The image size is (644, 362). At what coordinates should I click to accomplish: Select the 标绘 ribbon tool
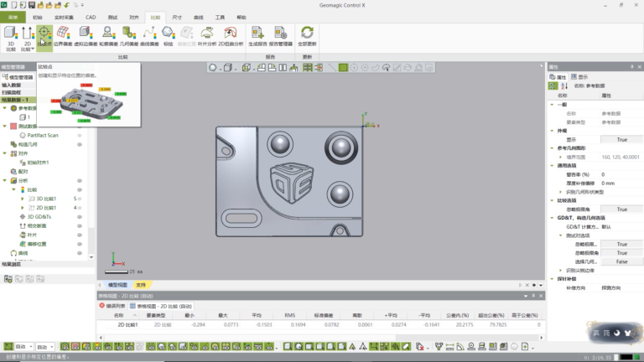click(169, 36)
